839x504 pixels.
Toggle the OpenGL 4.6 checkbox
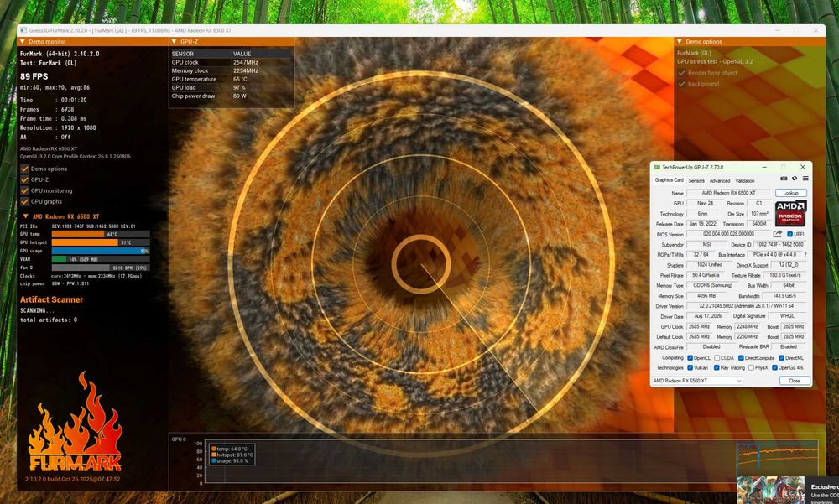774,367
